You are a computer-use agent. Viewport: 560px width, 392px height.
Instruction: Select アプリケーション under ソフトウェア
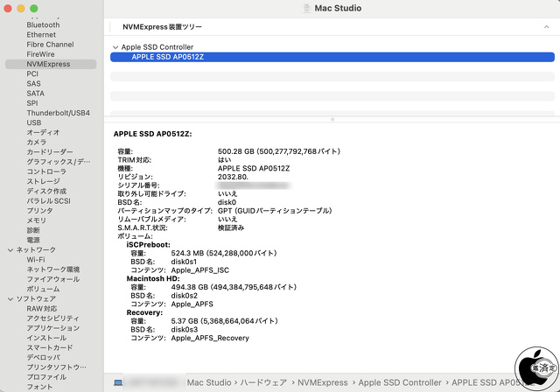point(52,328)
